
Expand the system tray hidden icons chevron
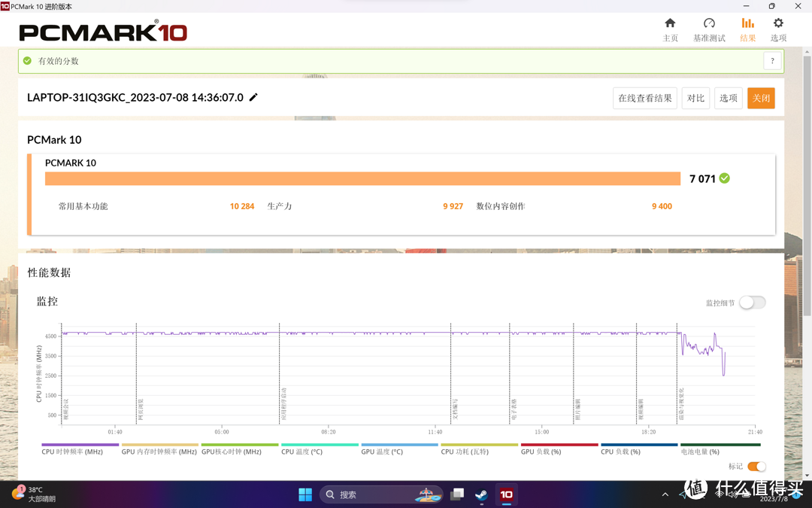(x=665, y=494)
